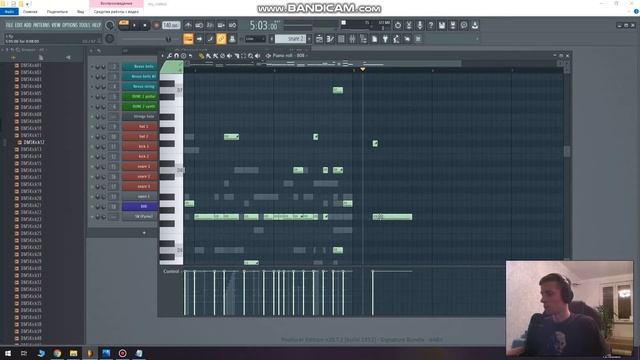Select the snare 1 channel
This screenshot has height=360, width=640.
(x=140, y=167)
